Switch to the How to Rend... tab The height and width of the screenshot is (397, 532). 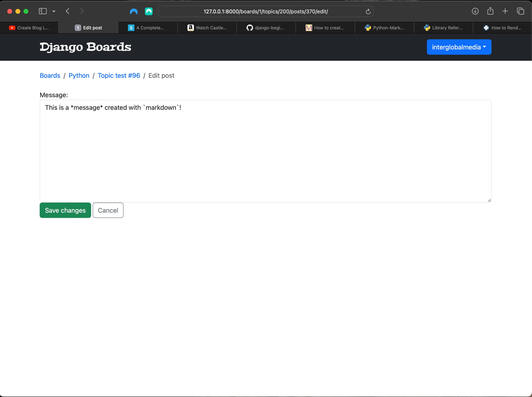pos(502,28)
